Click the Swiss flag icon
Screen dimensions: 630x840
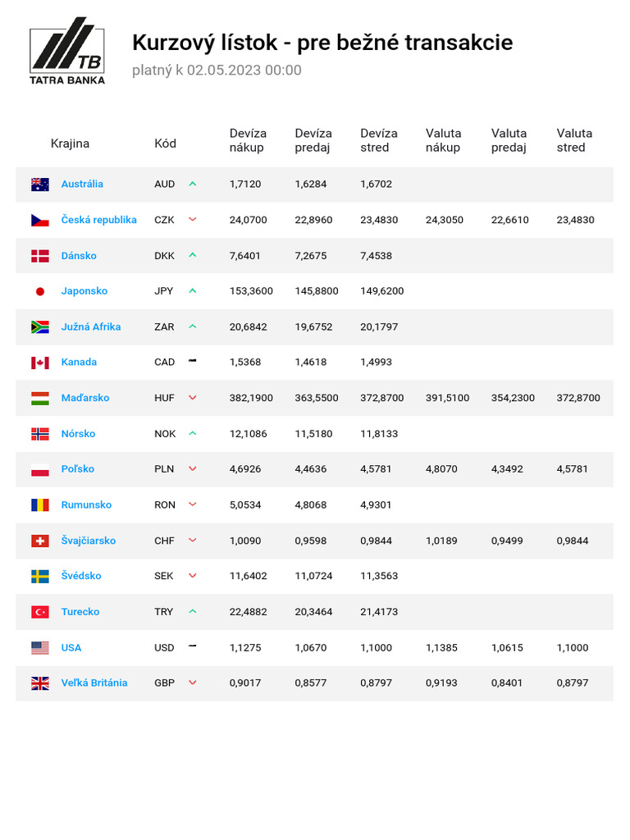[40, 541]
